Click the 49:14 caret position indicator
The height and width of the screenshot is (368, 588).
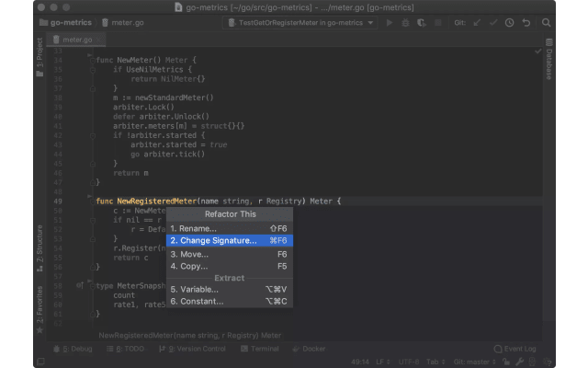(360, 362)
